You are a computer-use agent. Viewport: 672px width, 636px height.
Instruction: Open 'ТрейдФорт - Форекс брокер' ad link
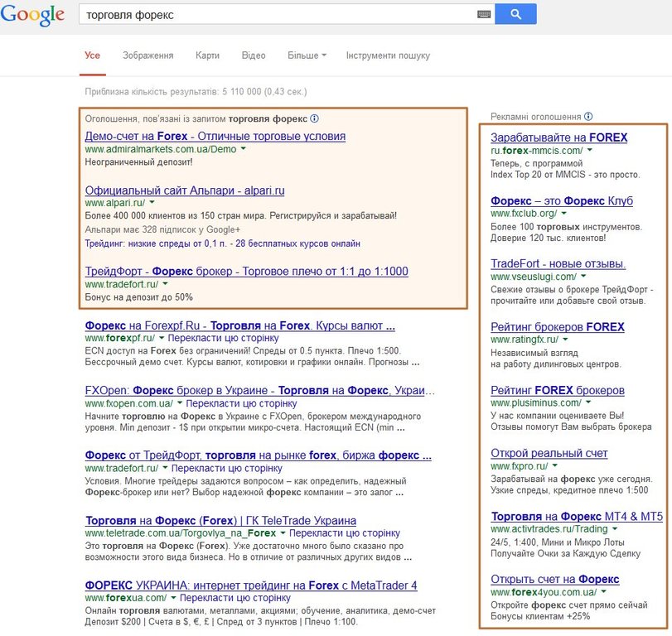[246, 272]
